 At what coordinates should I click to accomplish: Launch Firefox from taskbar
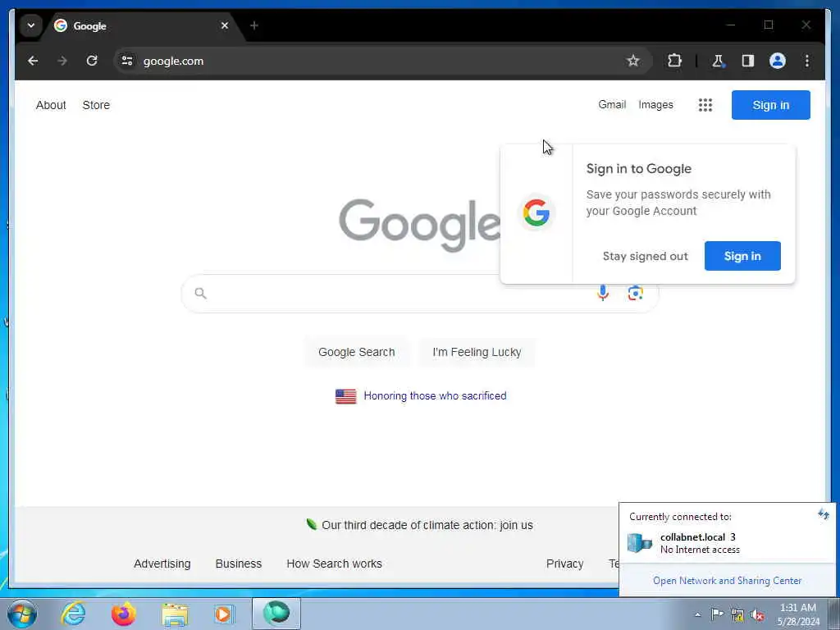click(x=124, y=614)
